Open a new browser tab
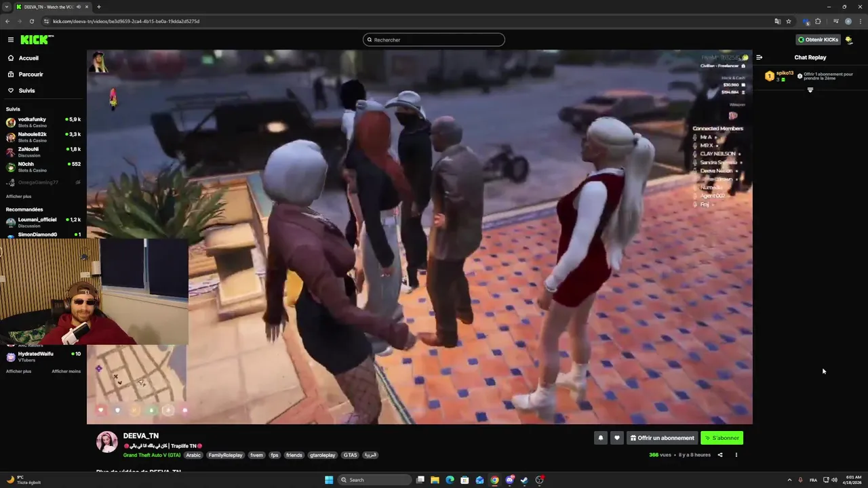The image size is (868, 488). [99, 7]
